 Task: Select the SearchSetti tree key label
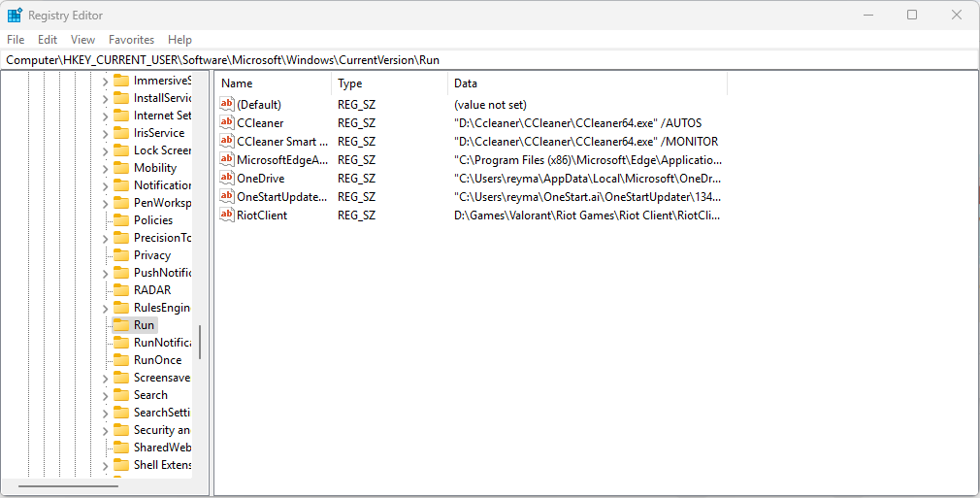(161, 413)
